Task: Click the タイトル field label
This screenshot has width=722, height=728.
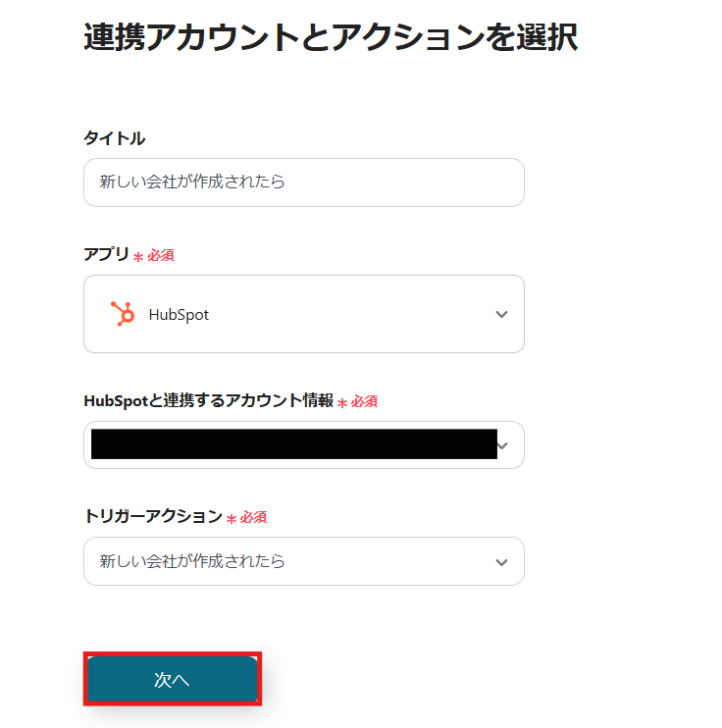Action: 115,138
